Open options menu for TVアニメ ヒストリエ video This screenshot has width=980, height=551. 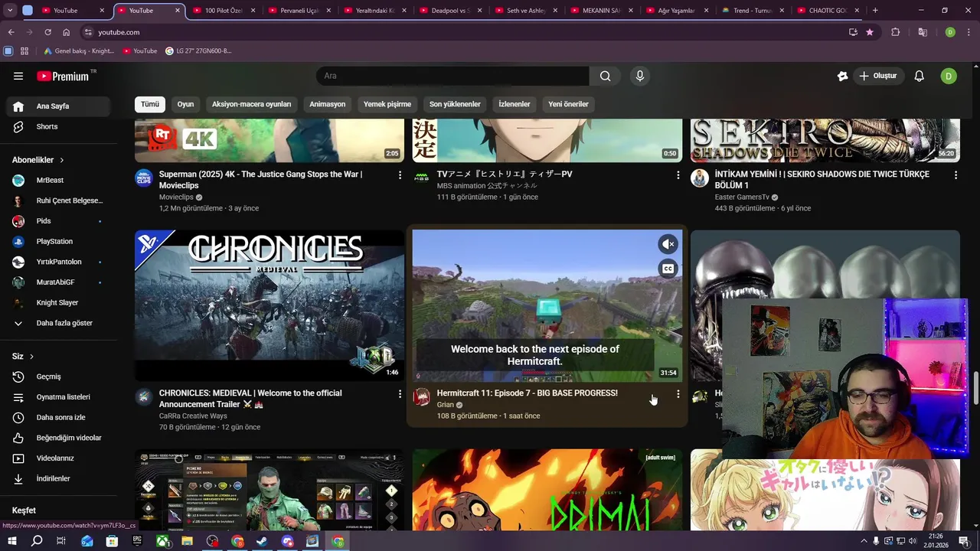click(678, 175)
